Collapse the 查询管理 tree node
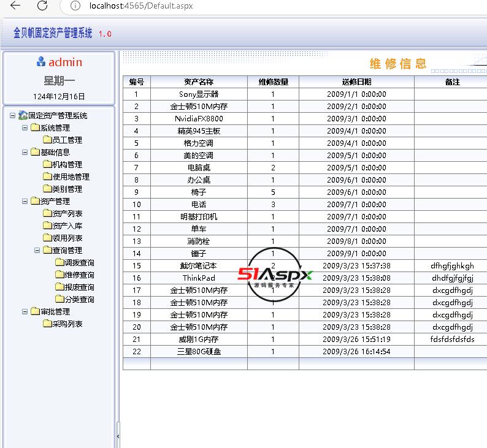The width and height of the screenshot is (487, 448). click(x=37, y=251)
